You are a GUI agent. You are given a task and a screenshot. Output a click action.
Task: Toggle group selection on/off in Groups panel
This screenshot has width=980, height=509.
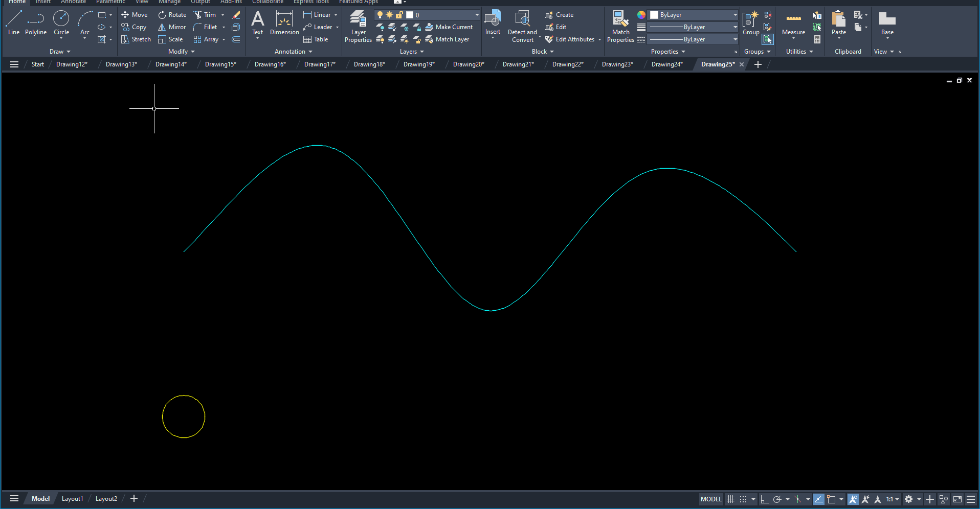(768, 39)
